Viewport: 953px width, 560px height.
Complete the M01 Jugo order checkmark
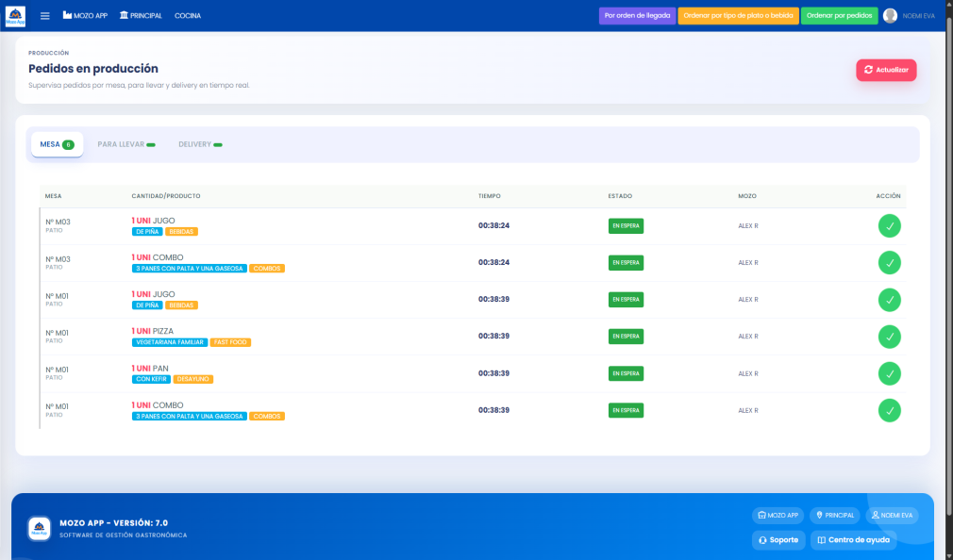[x=889, y=300]
